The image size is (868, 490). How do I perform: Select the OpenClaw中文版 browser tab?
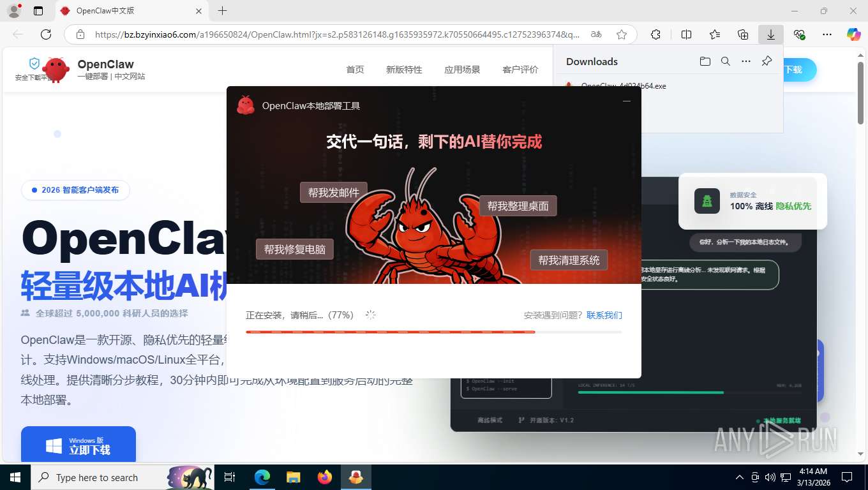tap(132, 11)
